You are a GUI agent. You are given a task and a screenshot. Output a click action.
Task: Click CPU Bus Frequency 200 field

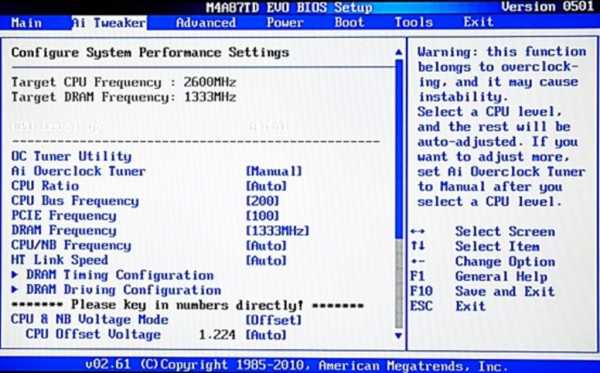(262, 201)
